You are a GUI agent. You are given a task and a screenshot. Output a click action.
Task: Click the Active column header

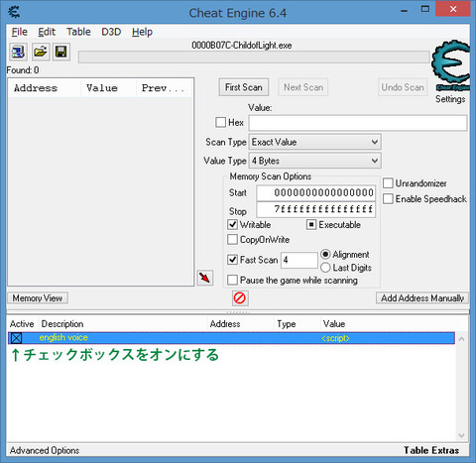click(x=22, y=324)
